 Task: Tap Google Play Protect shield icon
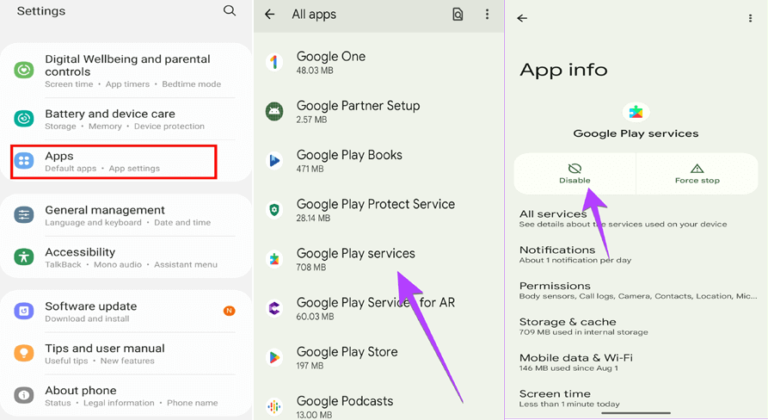click(x=274, y=210)
